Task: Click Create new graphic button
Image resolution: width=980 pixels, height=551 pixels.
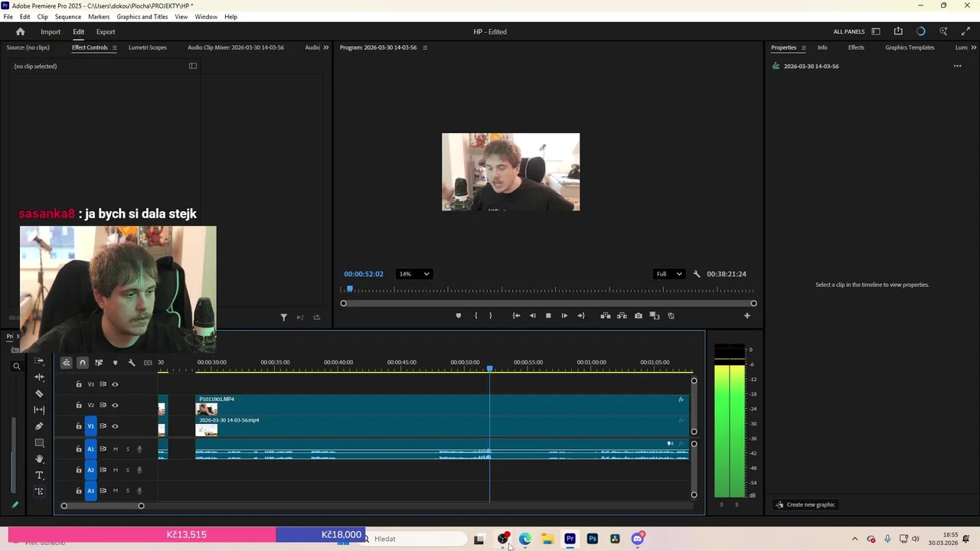Action: tap(805, 504)
